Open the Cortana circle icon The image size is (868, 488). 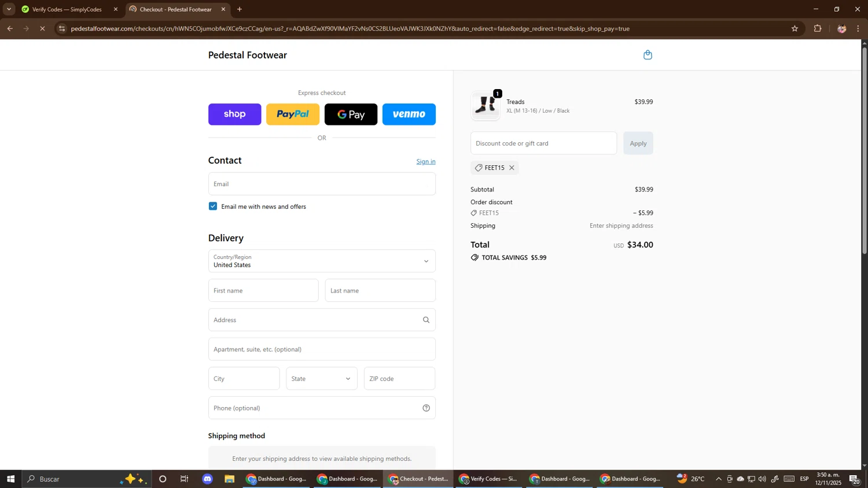(x=163, y=479)
